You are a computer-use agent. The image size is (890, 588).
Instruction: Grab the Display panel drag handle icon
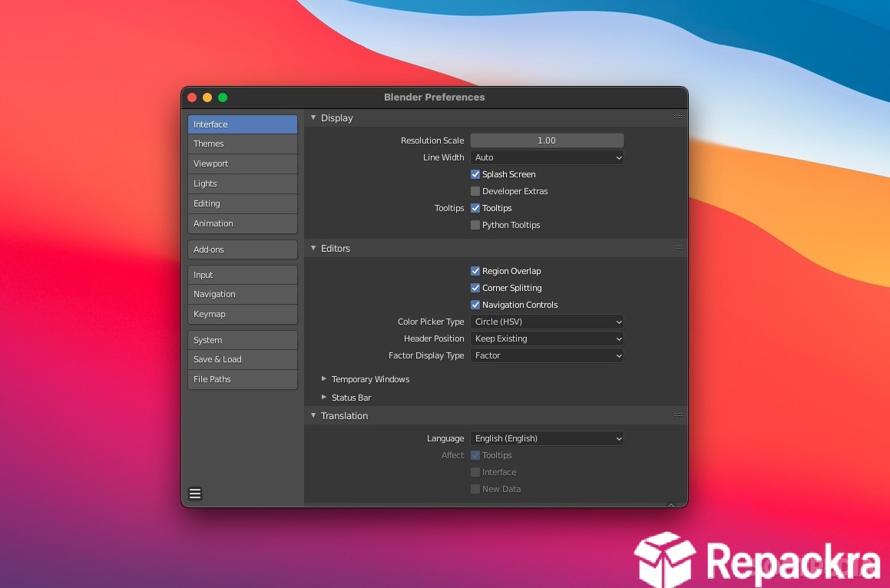[x=678, y=117]
